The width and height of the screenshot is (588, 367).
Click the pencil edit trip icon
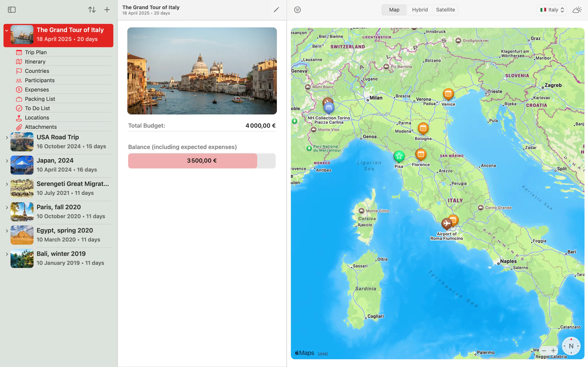[x=276, y=10]
